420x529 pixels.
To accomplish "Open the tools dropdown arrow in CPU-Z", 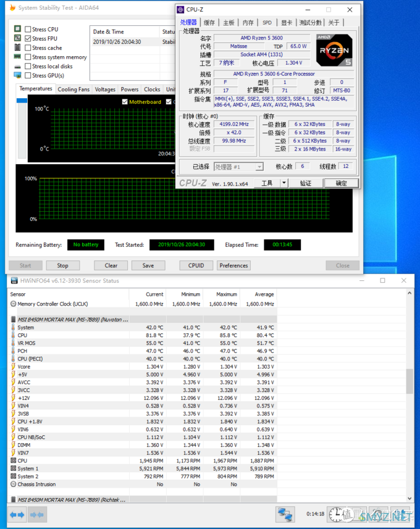I will (x=284, y=183).
